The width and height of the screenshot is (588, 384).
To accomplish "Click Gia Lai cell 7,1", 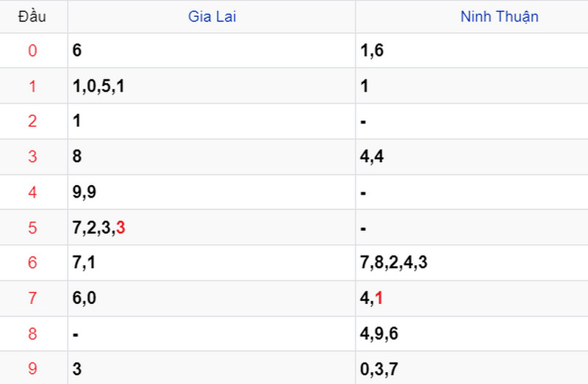I will coord(84,262).
